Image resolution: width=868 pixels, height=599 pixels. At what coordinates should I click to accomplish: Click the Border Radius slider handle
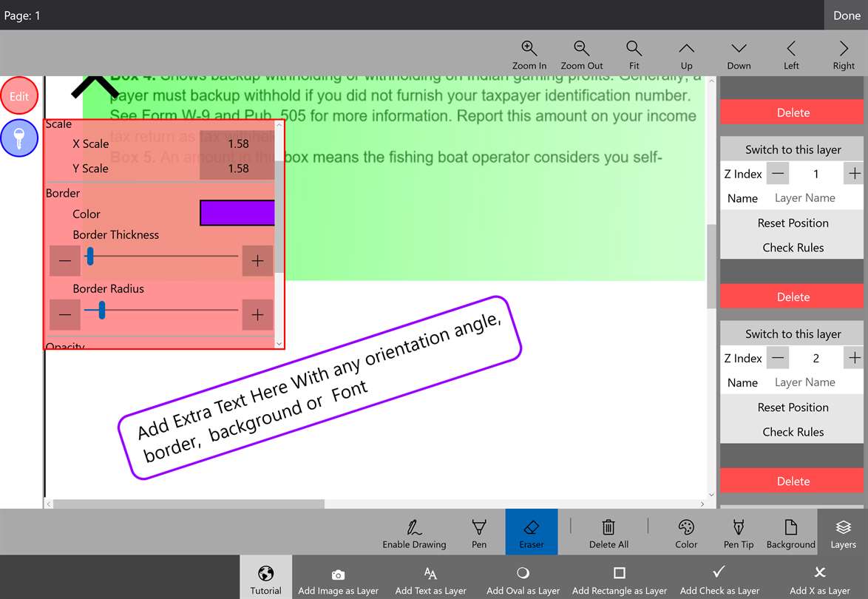tap(102, 310)
